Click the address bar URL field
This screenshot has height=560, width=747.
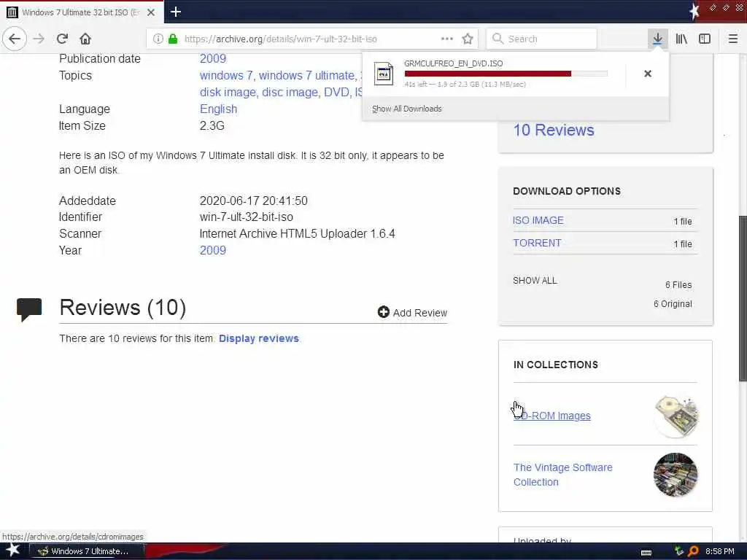coord(312,39)
